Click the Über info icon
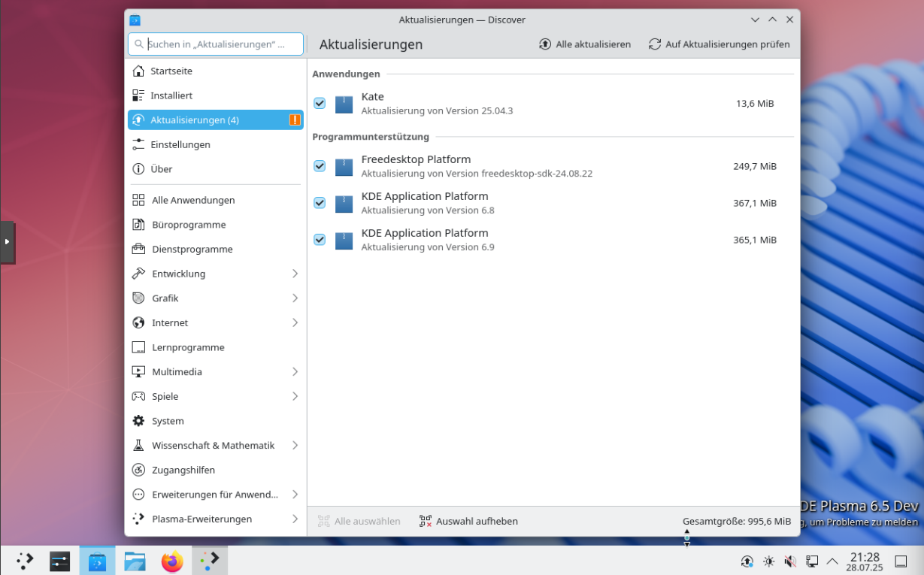924x575 pixels. (x=138, y=169)
